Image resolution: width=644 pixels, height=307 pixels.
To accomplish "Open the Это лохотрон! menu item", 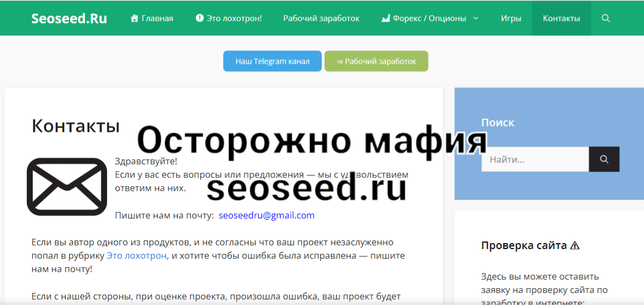I will (x=229, y=18).
